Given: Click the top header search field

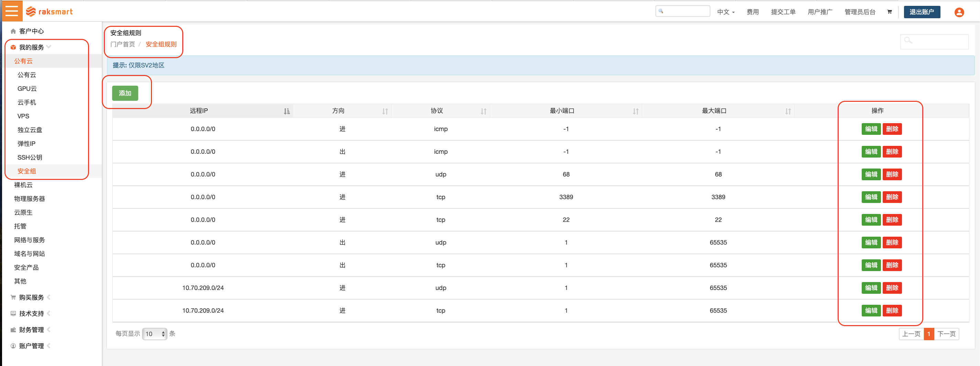Looking at the screenshot, I should point(683,11).
